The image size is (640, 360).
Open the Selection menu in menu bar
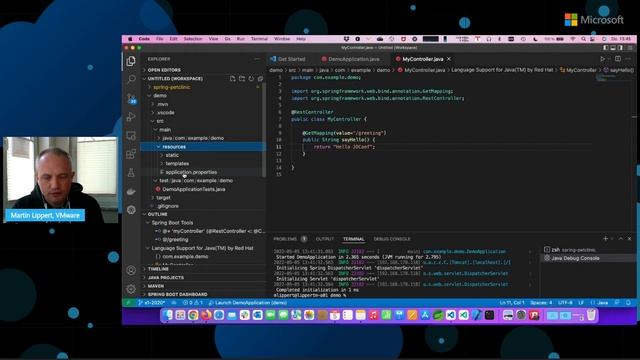(193, 39)
